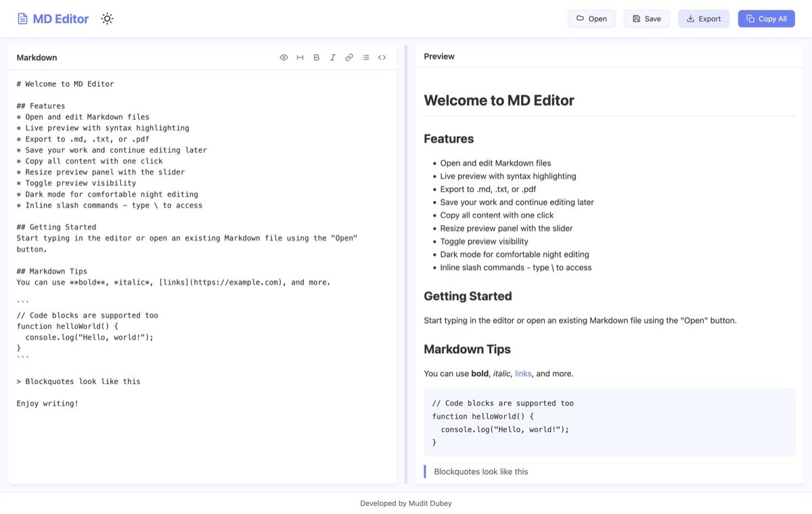Toggle preview visibility with the eye icon
812x514 pixels.
point(284,57)
